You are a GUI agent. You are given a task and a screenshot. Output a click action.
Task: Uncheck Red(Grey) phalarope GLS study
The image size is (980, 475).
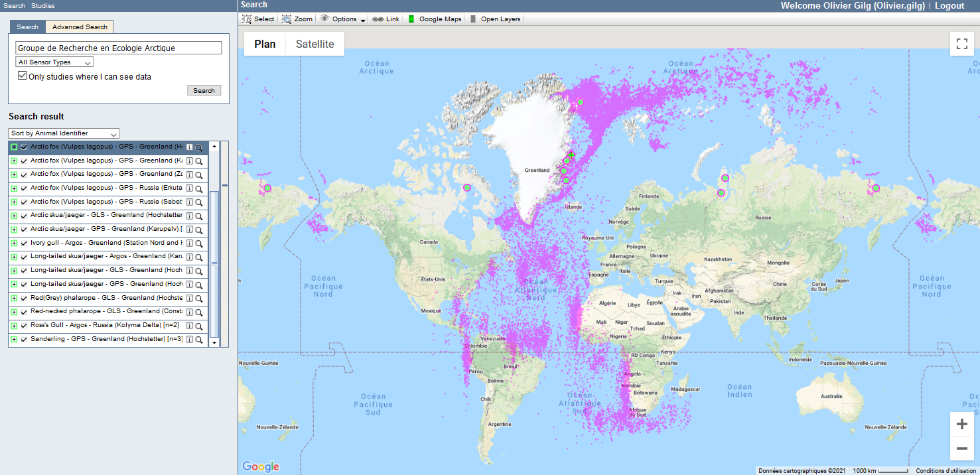(x=24, y=299)
